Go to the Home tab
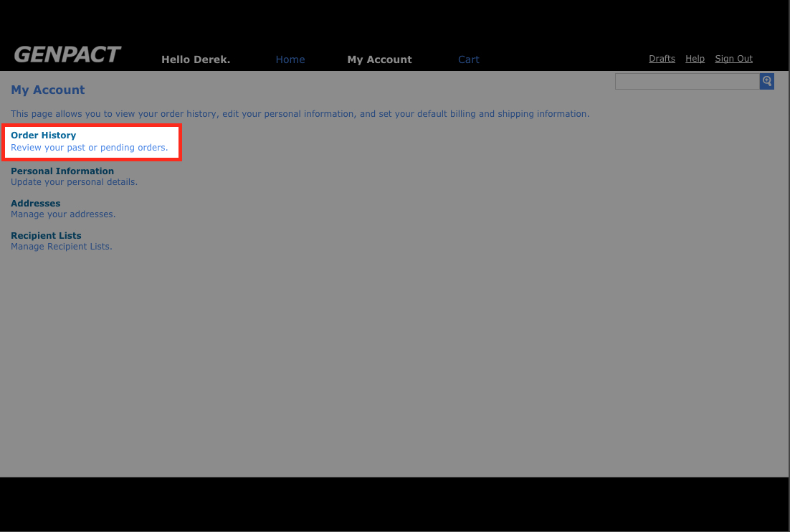 pyautogui.click(x=290, y=60)
